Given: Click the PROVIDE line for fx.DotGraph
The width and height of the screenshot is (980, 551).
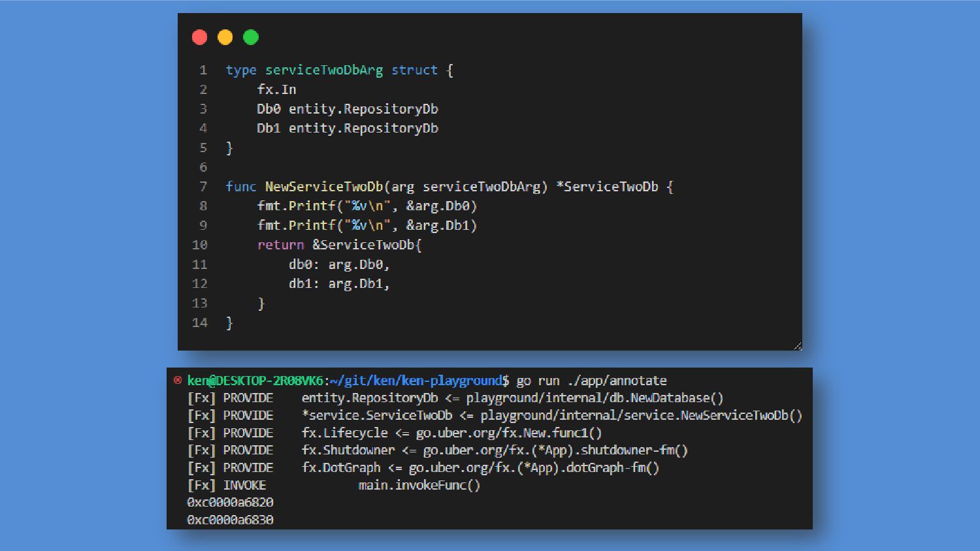Looking at the screenshot, I should (423, 468).
